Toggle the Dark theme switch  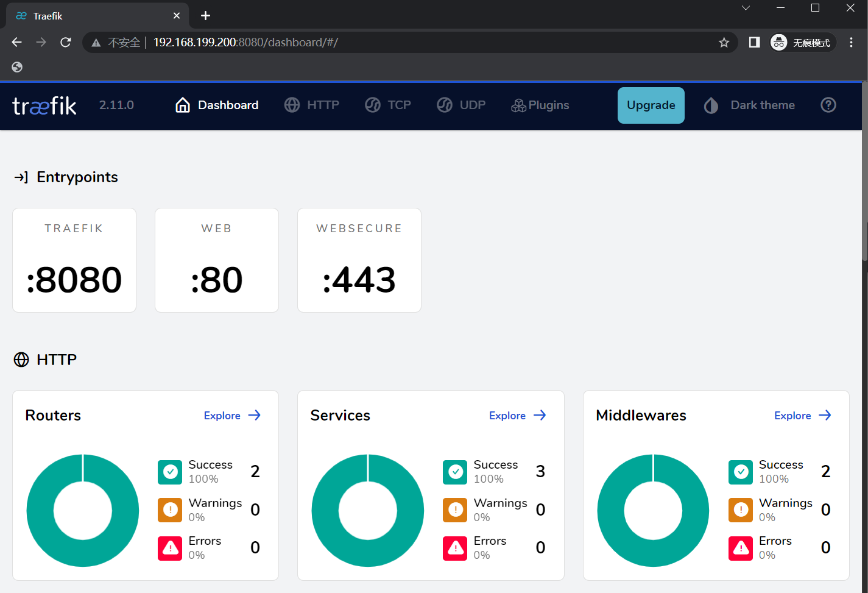(x=749, y=105)
